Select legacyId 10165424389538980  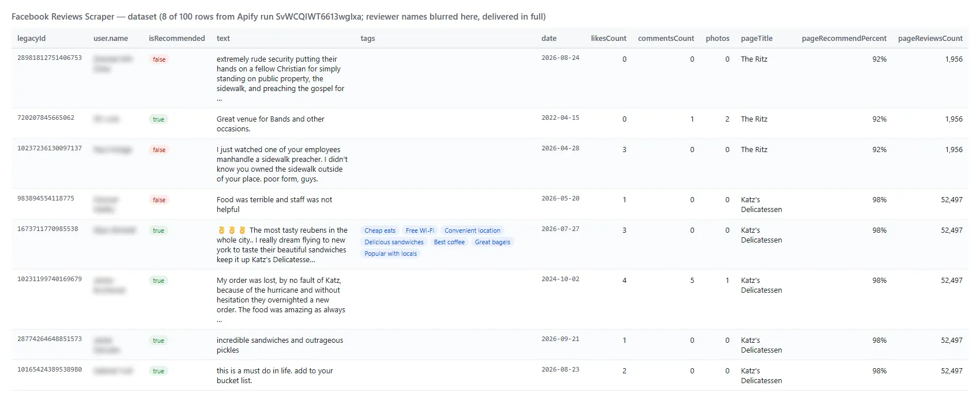click(50, 370)
